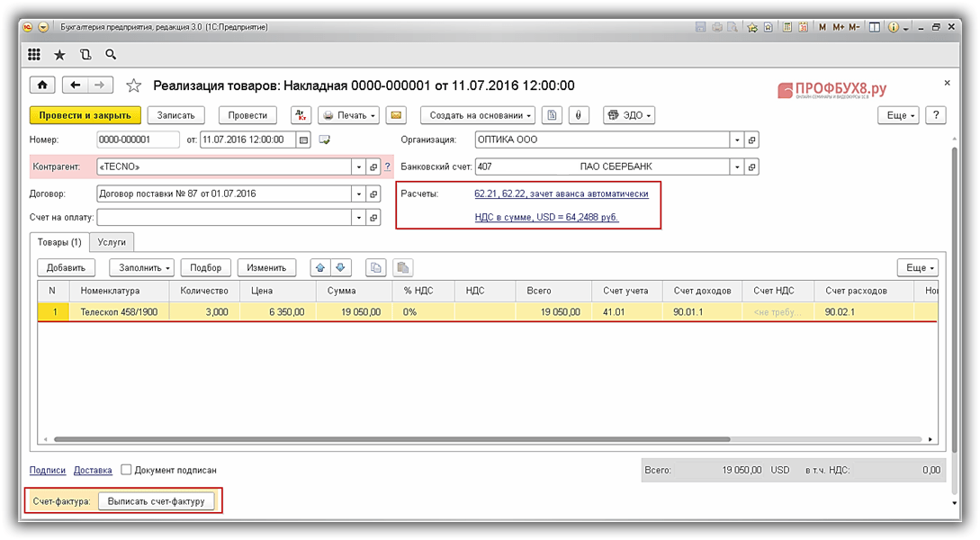This screenshot has width=980, height=540.
Task: Toggle the Документ подписан checkbox
Action: pyautogui.click(x=127, y=470)
